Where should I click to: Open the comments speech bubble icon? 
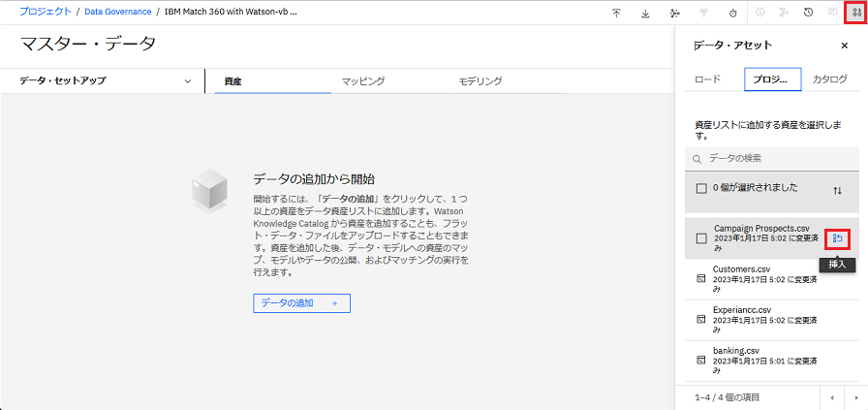click(x=832, y=13)
